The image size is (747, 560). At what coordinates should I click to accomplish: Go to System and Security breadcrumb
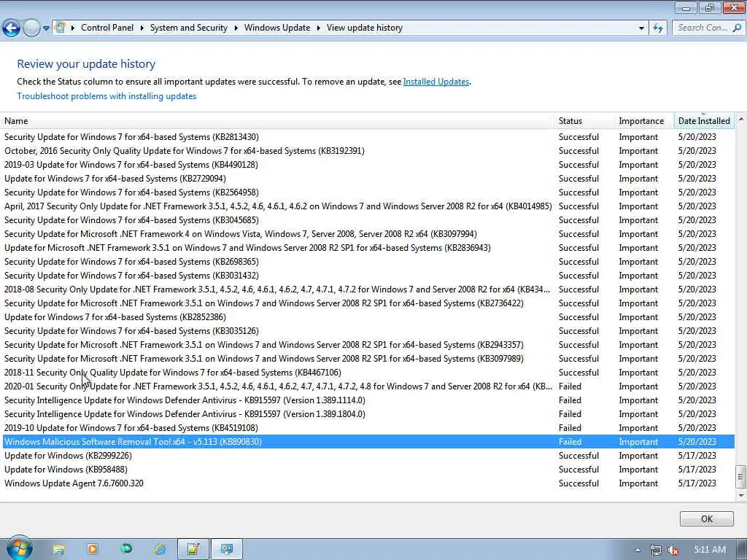coord(189,28)
